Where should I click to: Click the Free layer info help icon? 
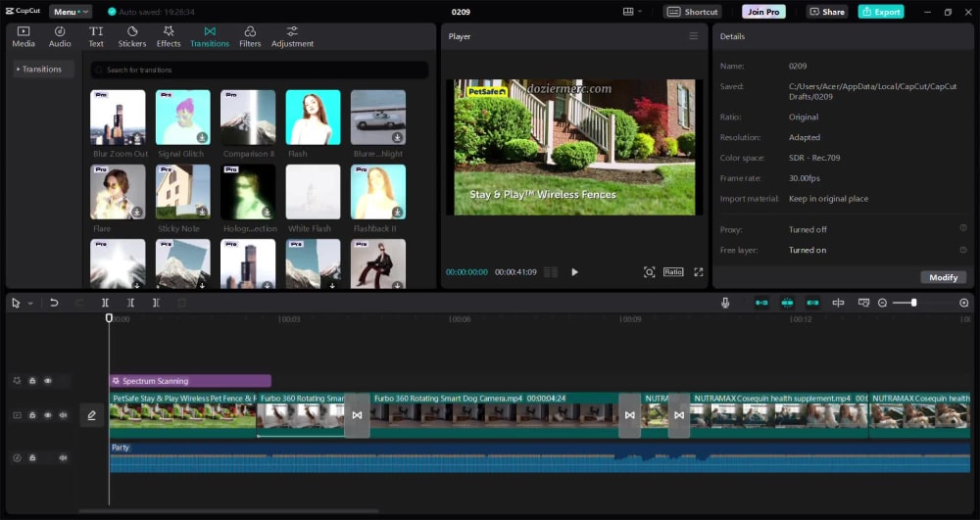point(963,250)
